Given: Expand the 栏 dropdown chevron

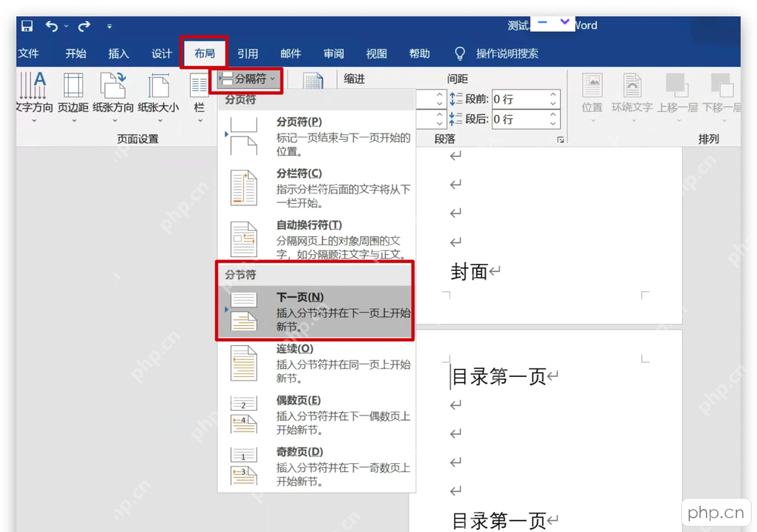Looking at the screenshot, I should [x=200, y=120].
